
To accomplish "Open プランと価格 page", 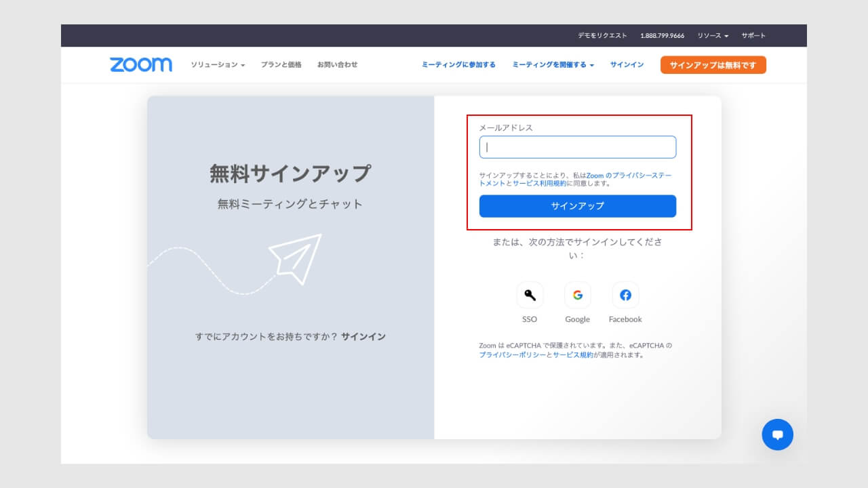I will [281, 65].
